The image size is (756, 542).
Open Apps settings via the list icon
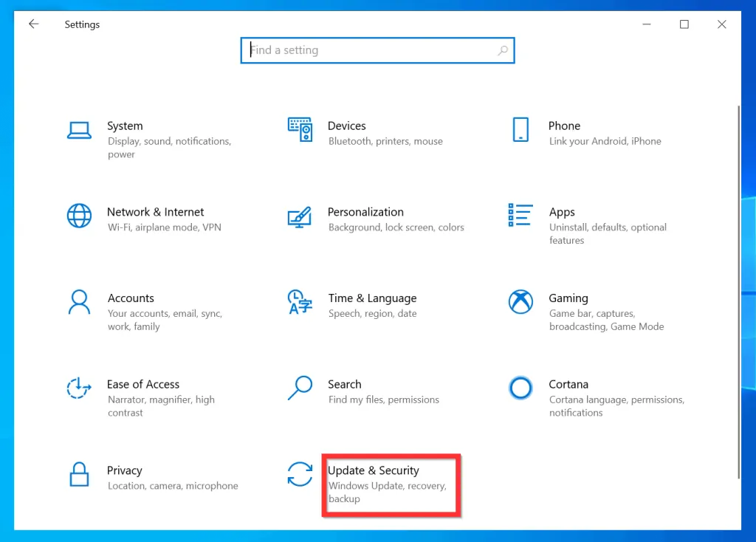tap(520, 216)
